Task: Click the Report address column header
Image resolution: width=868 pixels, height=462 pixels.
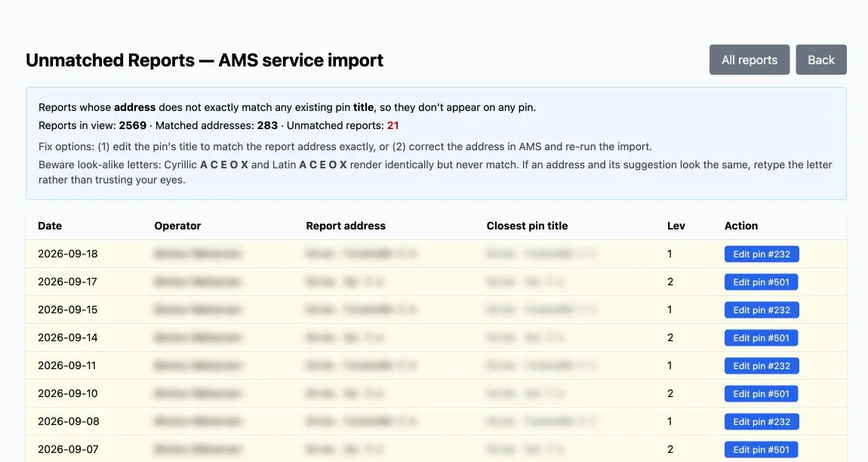Action: [x=346, y=226]
